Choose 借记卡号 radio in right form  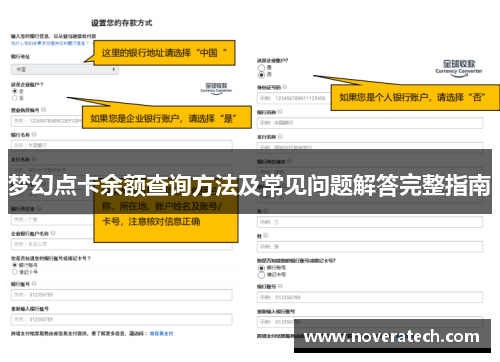point(261,275)
